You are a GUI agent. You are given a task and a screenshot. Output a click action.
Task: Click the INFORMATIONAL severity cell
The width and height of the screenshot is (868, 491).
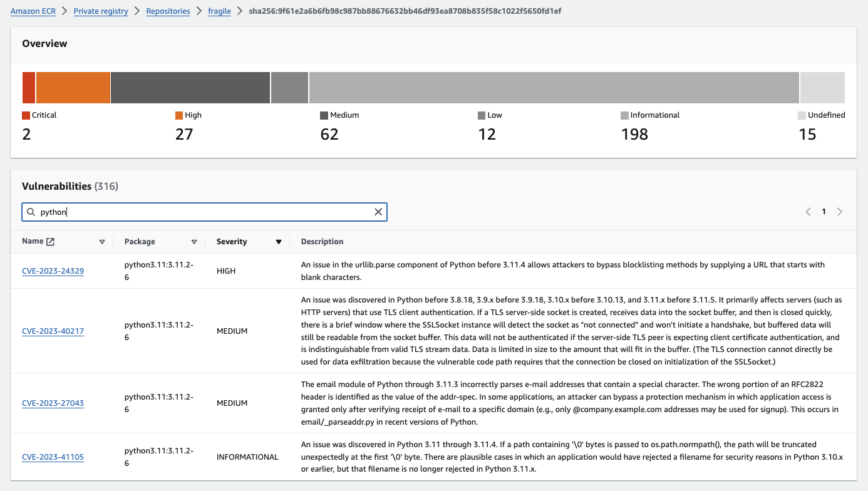coord(247,457)
